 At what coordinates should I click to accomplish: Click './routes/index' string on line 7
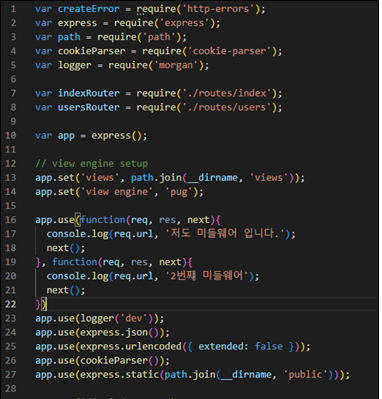[x=227, y=93]
